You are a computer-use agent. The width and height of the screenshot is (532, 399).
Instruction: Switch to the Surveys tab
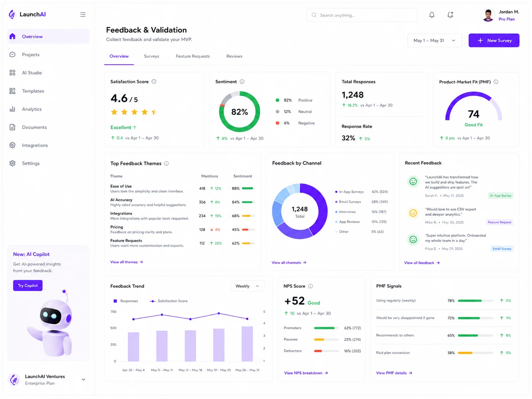(151, 56)
